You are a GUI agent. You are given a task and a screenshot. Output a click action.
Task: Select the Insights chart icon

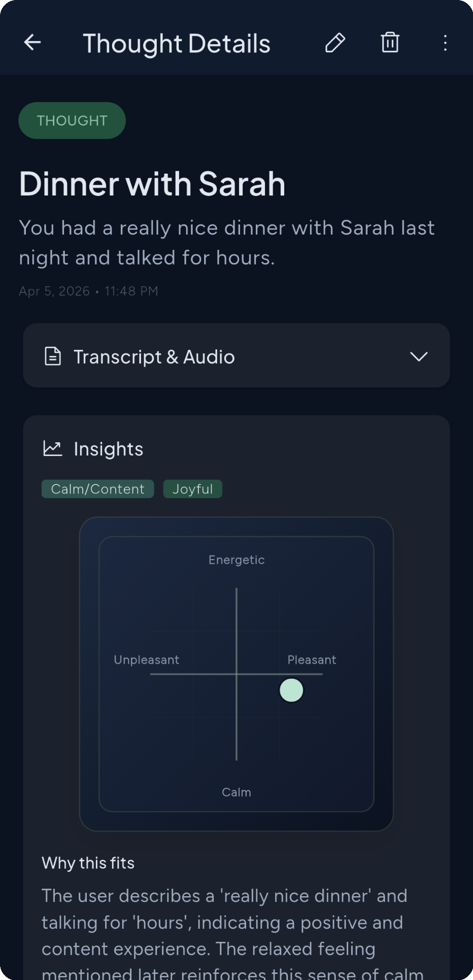53,448
